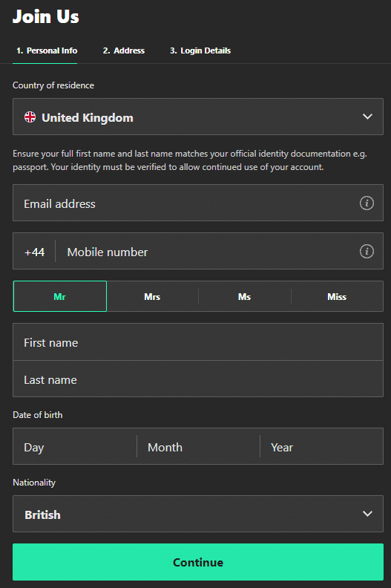
Task: Click the Nationality label text
Action: tap(34, 483)
